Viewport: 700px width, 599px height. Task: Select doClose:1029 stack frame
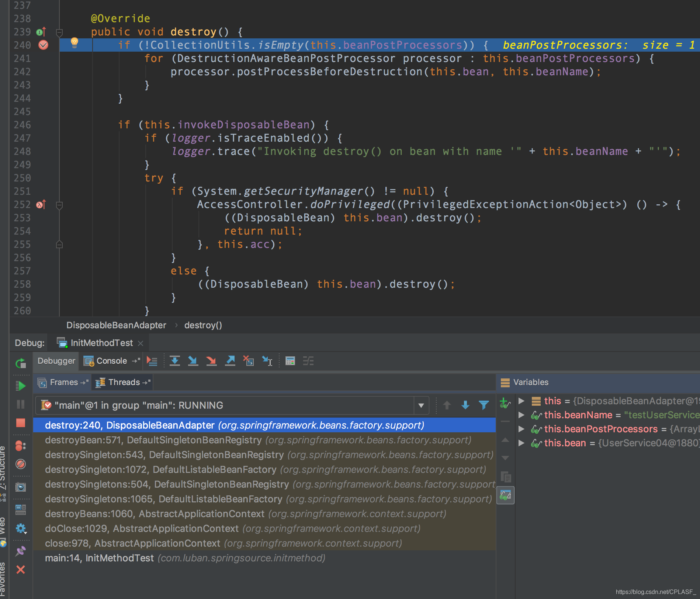point(264,529)
